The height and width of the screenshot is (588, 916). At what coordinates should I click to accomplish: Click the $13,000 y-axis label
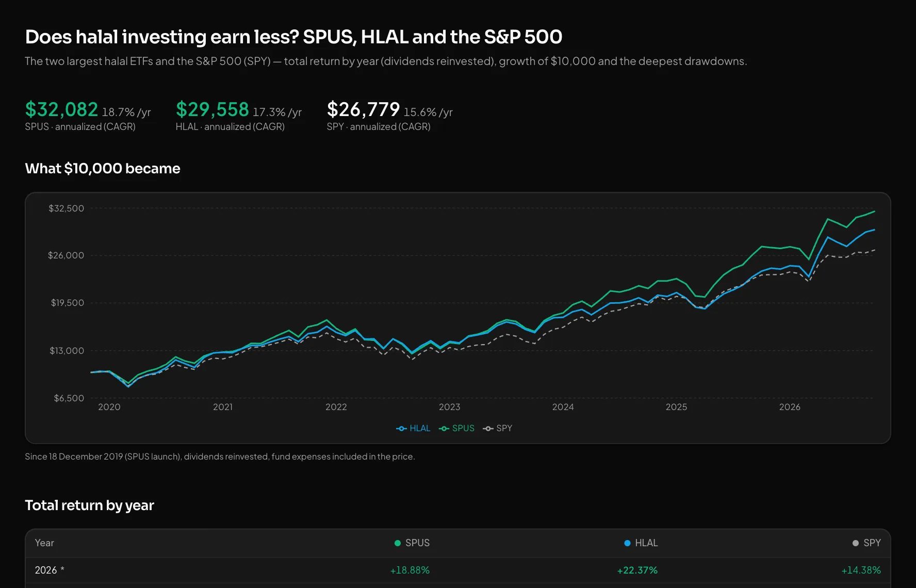67,351
